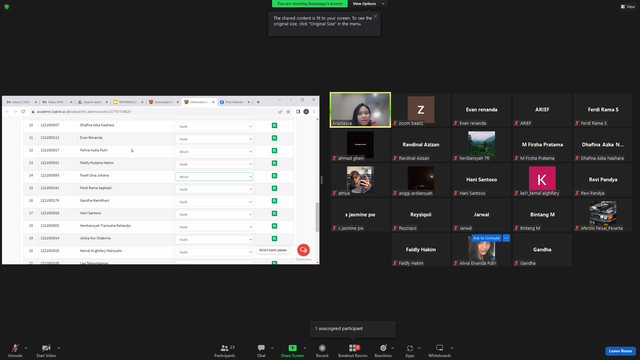Click the green action icon in Ferdi Rama Septiadi row
The height and width of the screenshot is (360, 640).
(x=274, y=188)
